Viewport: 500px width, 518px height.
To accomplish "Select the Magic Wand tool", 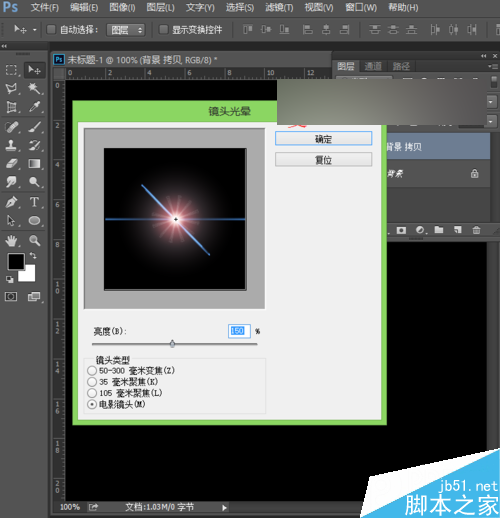I will coord(34,88).
